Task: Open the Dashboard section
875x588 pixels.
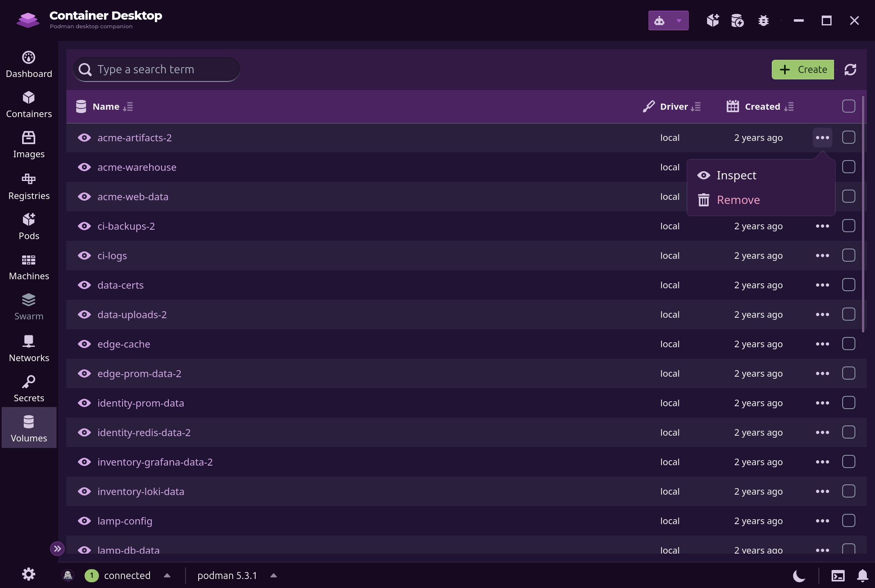Action: (x=29, y=65)
